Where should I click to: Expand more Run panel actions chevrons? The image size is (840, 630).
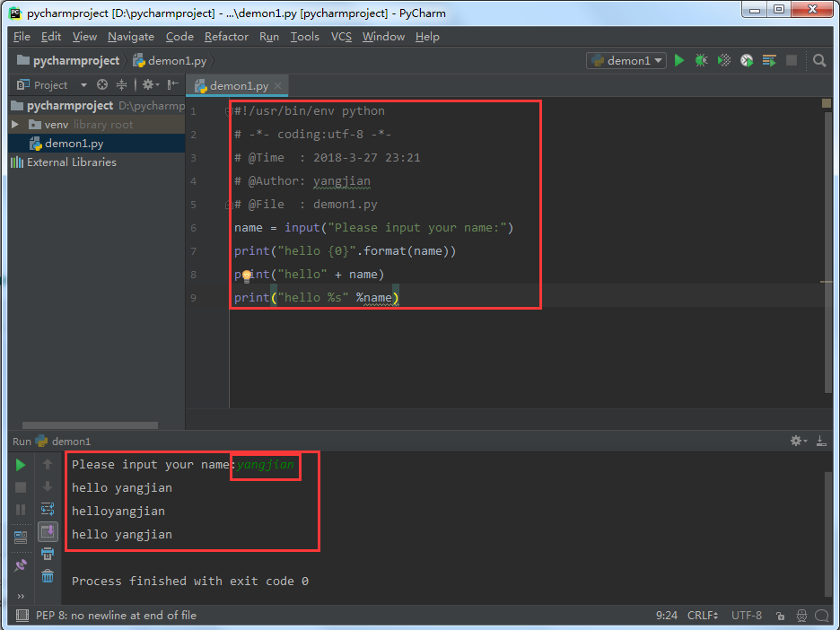point(21,596)
